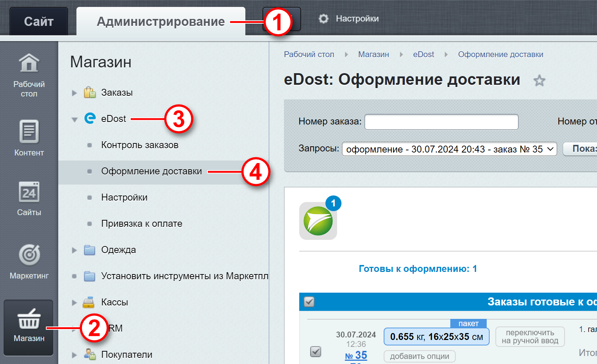597x364 pixels.
Task: Click the Кассы tree item label
Action: (115, 302)
